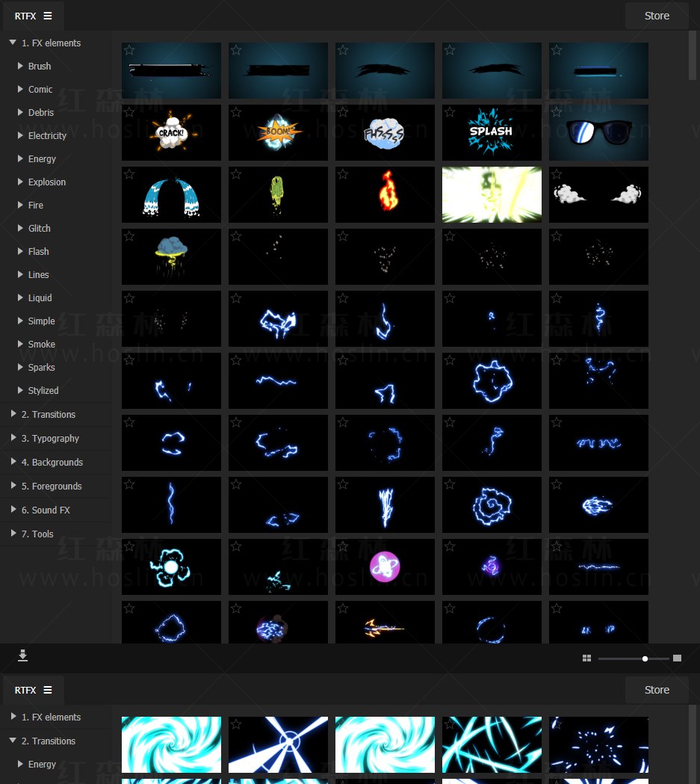
Task: Expand Energy under Transitions in bottom panel
Action: click(x=20, y=764)
